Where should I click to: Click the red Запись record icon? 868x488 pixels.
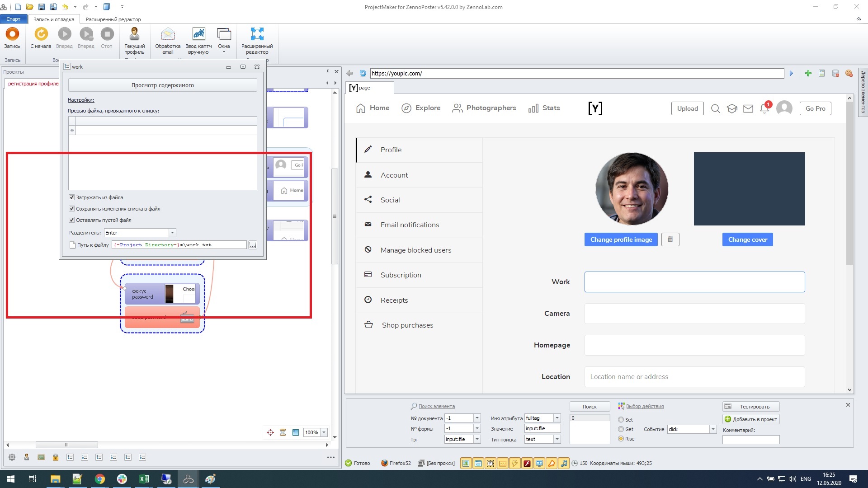click(x=12, y=34)
